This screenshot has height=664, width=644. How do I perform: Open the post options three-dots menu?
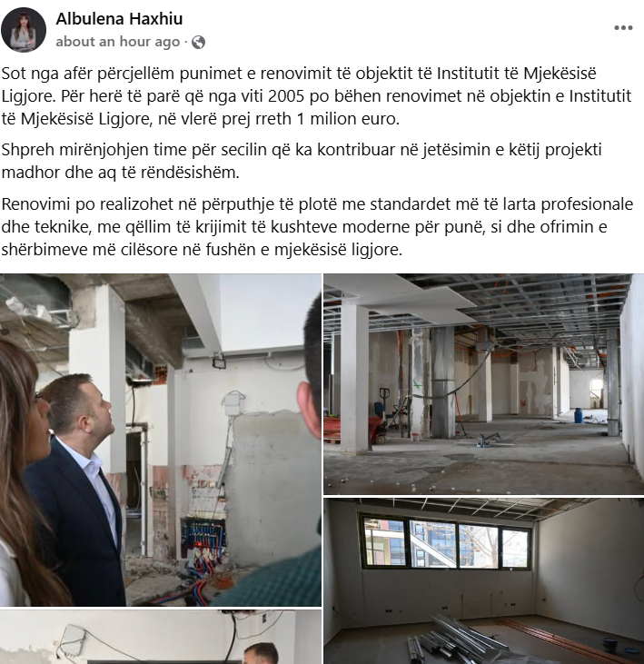623,28
